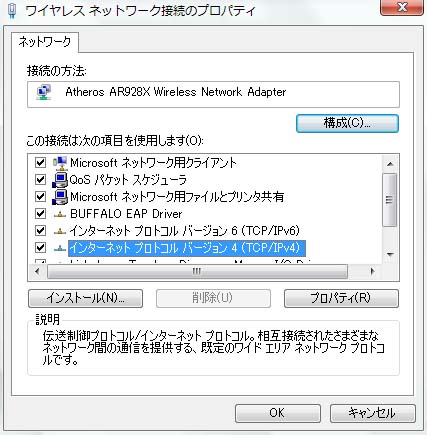The image size is (427, 435).
Task: Click the TCP/IPv6 protocol icon
Action: [x=60, y=231]
